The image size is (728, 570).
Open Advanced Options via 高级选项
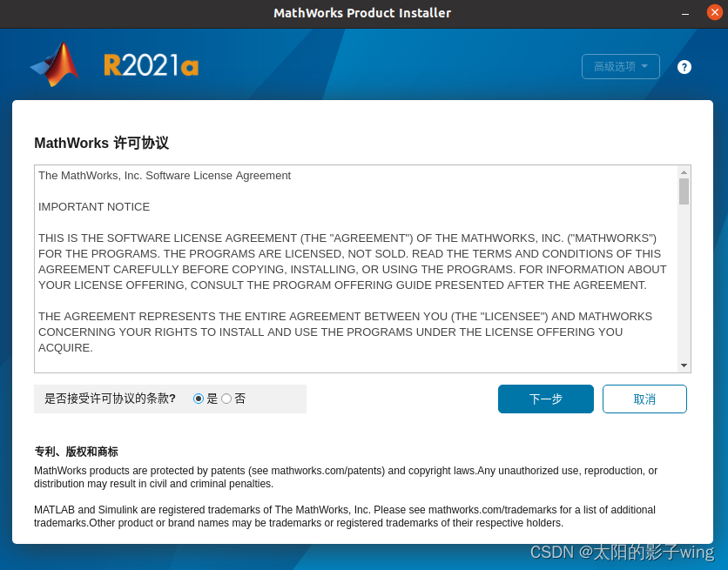click(x=620, y=66)
